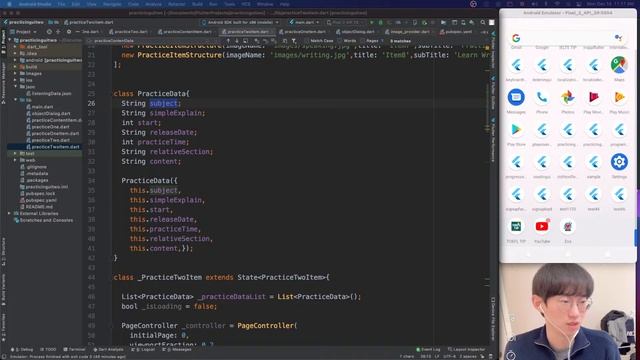The width and height of the screenshot is (640, 360).
Task: Click the Debug bug icon in toolbar
Action: tap(380, 22)
